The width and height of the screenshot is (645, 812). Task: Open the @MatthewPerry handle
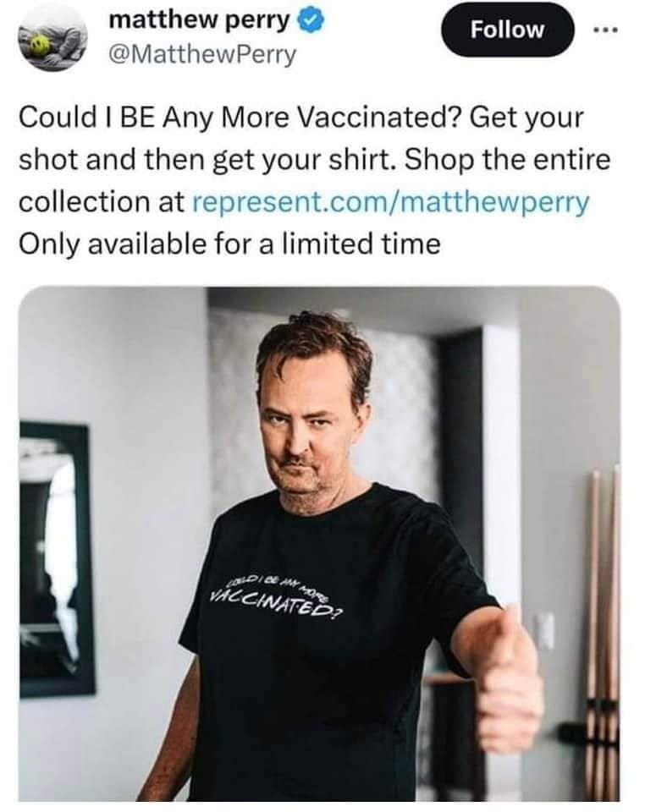[202, 54]
